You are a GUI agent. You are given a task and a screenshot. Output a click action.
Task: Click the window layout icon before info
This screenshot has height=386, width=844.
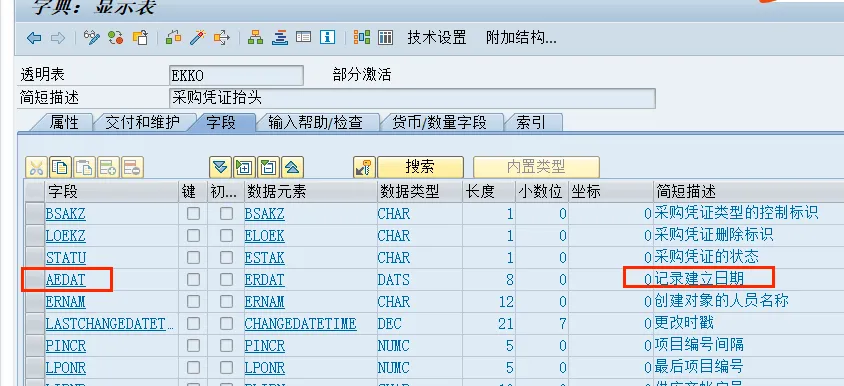(304, 37)
